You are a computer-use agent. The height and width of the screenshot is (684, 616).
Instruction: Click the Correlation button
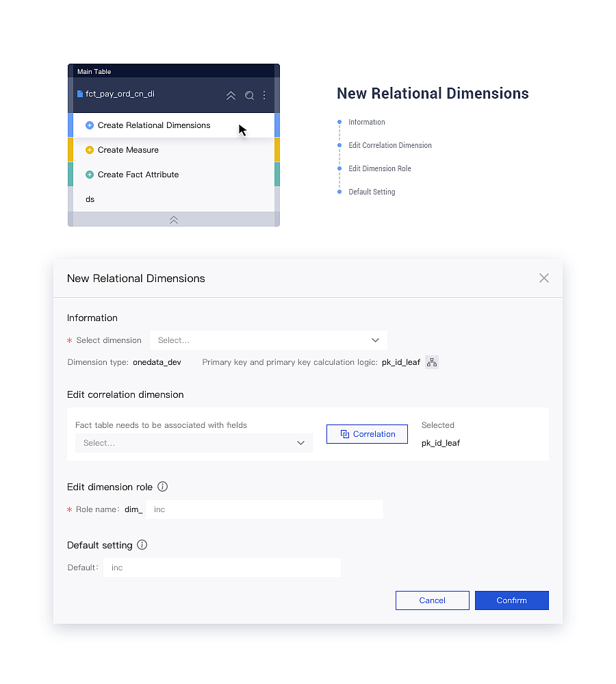[367, 434]
